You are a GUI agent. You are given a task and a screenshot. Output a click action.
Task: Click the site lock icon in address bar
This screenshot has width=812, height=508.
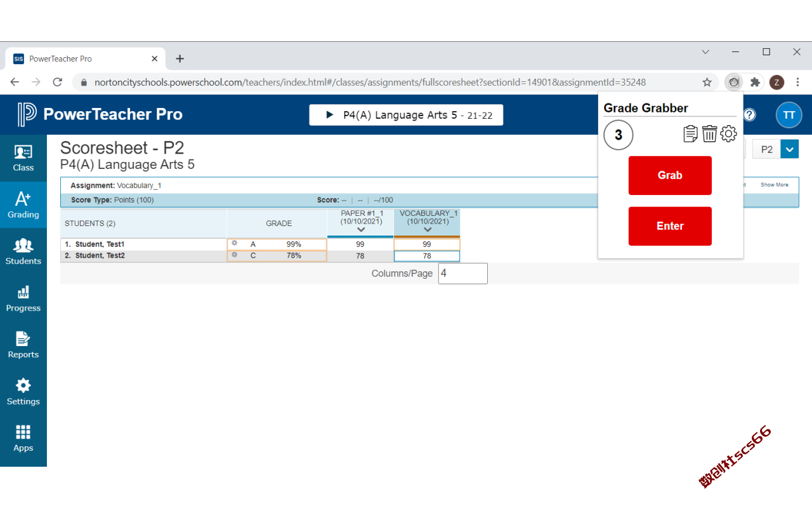pyautogui.click(x=84, y=82)
